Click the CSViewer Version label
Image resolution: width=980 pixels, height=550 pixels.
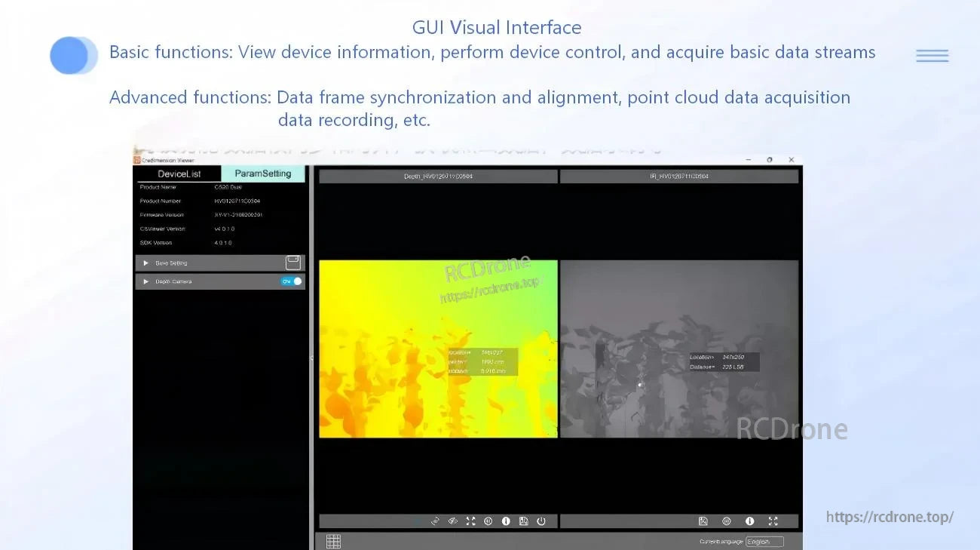pyautogui.click(x=163, y=229)
